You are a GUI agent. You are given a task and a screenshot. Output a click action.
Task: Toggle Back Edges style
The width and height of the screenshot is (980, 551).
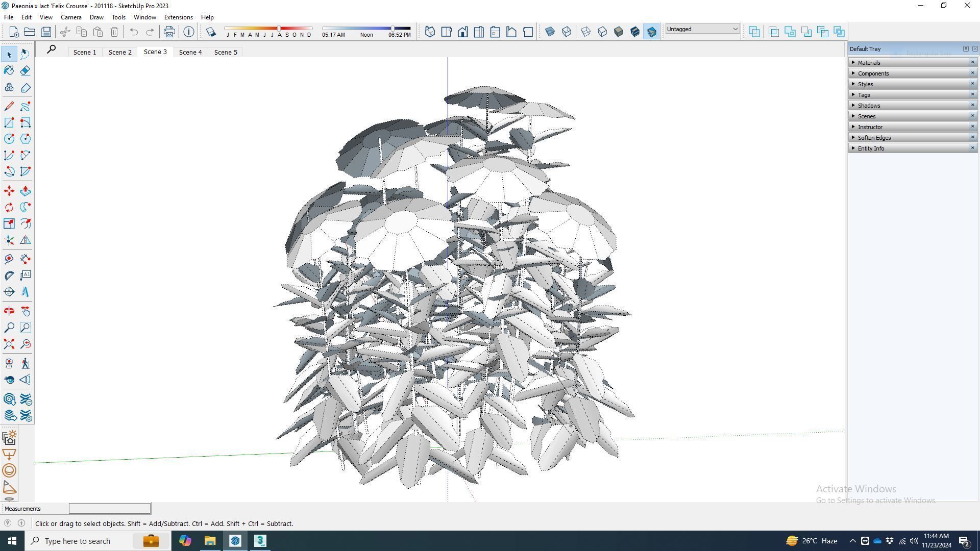click(x=567, y=32)
